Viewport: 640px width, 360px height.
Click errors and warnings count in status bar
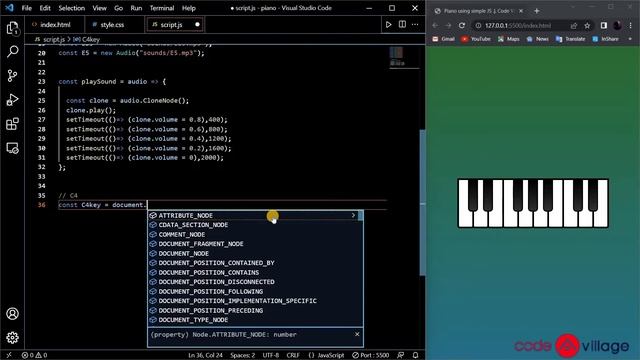(34, 355)
